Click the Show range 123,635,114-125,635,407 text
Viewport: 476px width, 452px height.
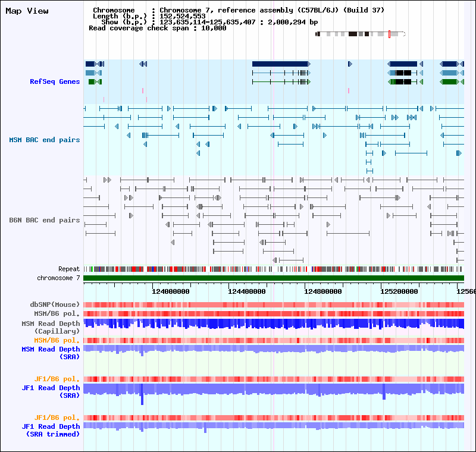[207, 22]
